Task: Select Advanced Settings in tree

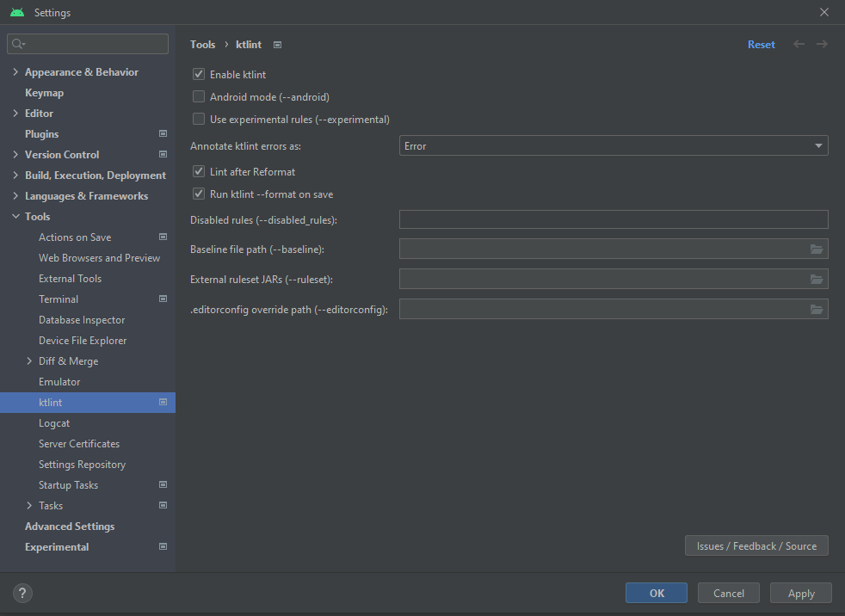Action: [x=70, y=526]
